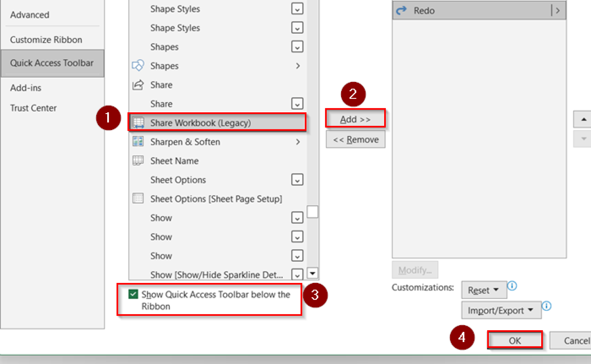591x364 pixels.
Task: Click the Sheet Name command icon
Action: point(139,161)
